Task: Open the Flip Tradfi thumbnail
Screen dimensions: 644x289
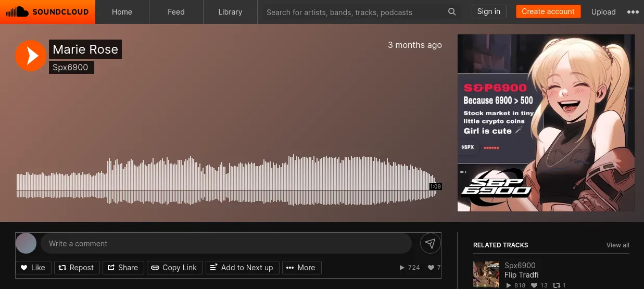Action: coord(486,274)
